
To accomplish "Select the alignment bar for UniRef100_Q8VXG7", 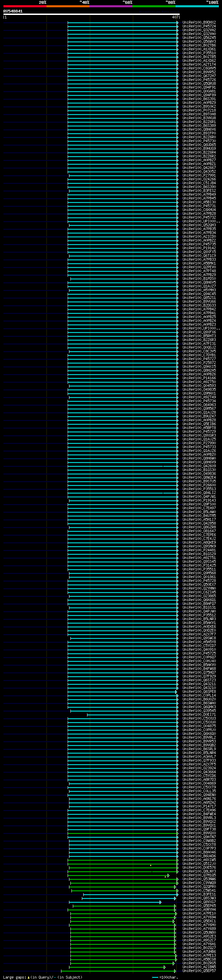I will pyautogui.click(x=115, y=902).
